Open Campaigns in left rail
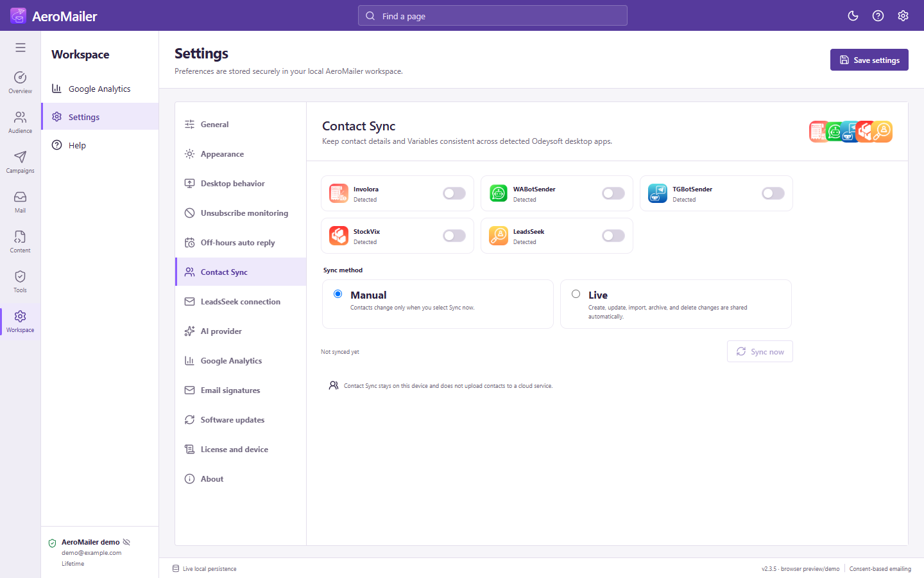The image size is (924, 578). click(21, 162)
